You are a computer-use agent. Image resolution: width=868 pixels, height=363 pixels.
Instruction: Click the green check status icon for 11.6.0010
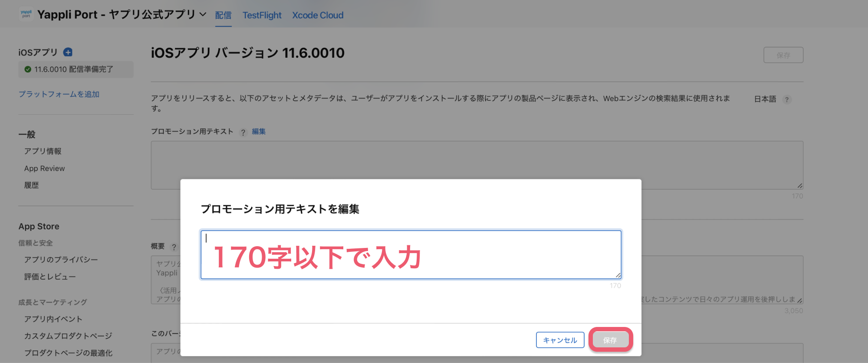point(28,69)
